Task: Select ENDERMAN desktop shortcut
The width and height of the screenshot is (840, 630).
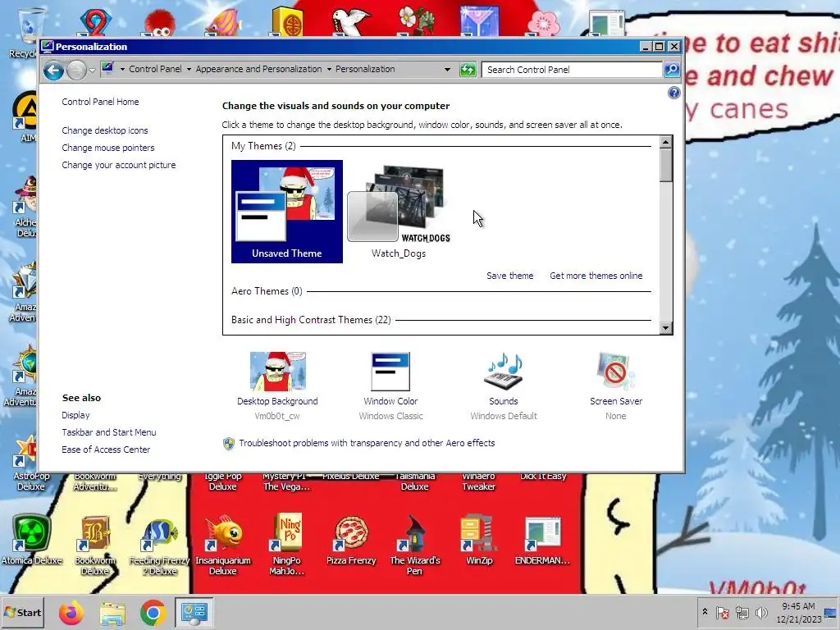Action: point(543,541)
